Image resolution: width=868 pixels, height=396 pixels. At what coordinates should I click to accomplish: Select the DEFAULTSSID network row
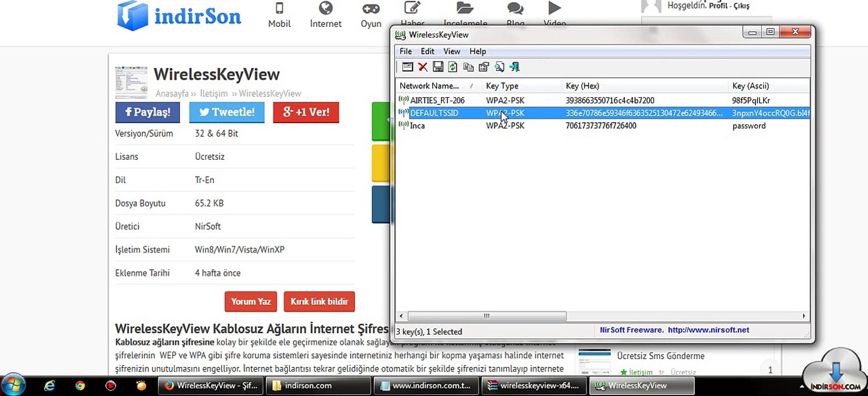pyautogui.click(x=603, y=113)
